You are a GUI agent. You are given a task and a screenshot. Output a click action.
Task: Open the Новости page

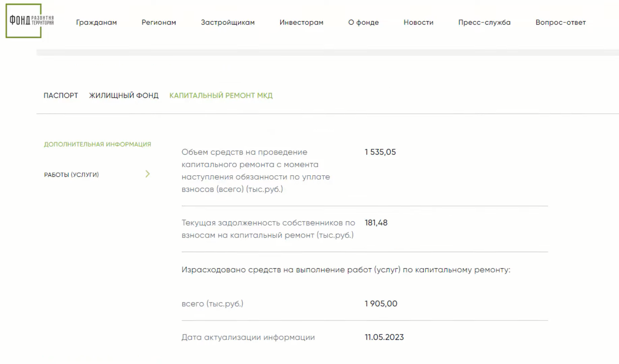coord(418,23)
